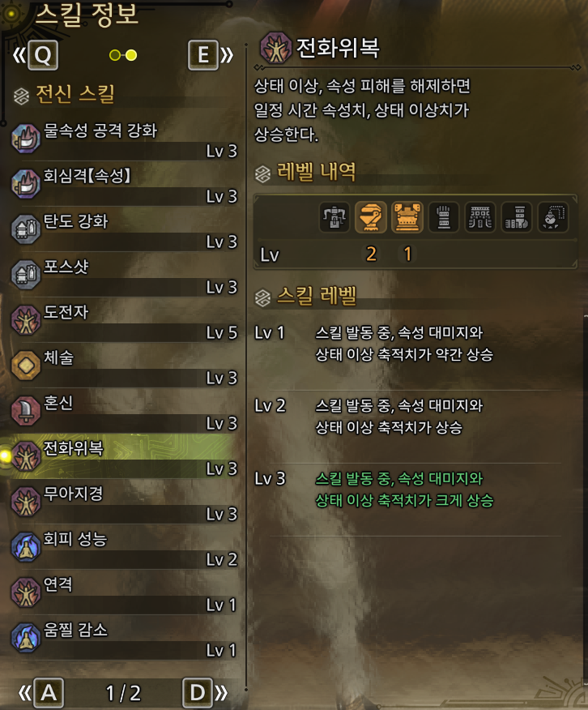
Task: Select the weapon equipment slot icon
Action: click(x=334, y=217)
